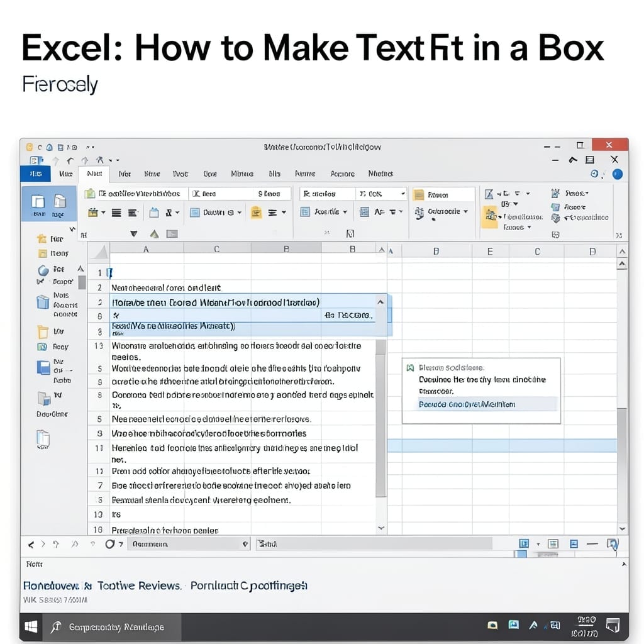
Task: Click the solid blue account circle
Action: coord(618,174)
